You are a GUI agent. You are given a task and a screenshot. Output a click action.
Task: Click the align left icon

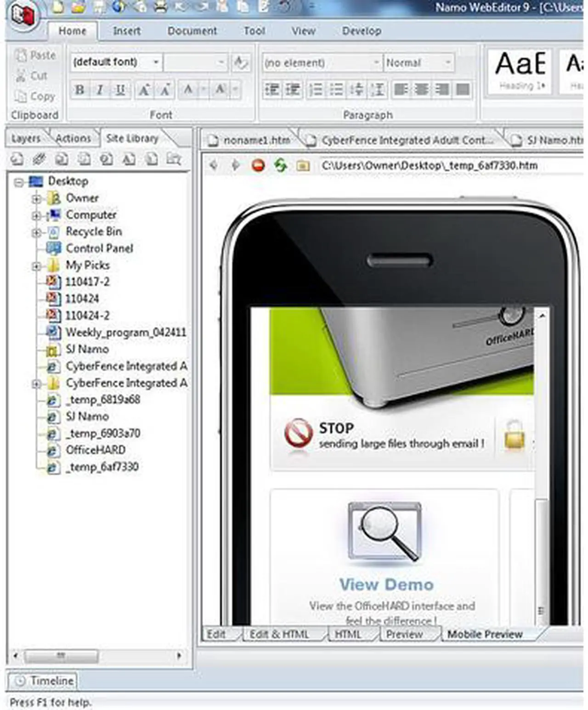pos(401,90)
